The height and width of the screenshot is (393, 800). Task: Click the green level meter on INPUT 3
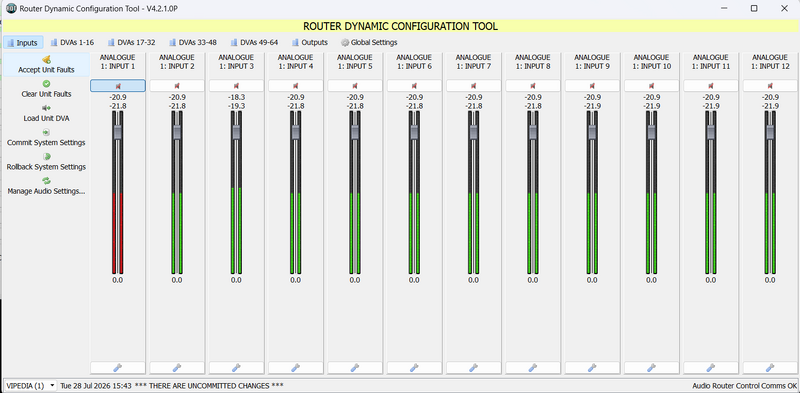236,230
